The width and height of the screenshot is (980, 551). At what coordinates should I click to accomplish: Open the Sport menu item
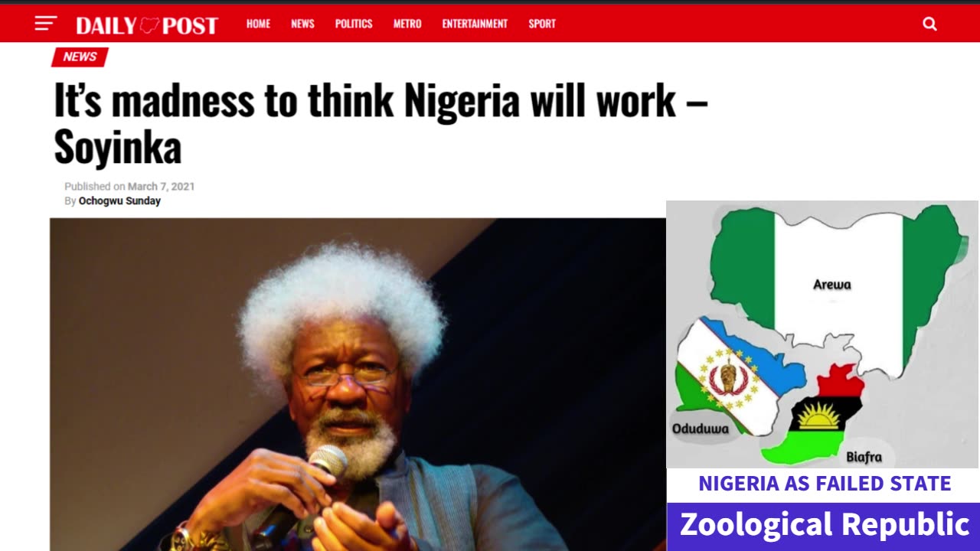coord(542,24)
